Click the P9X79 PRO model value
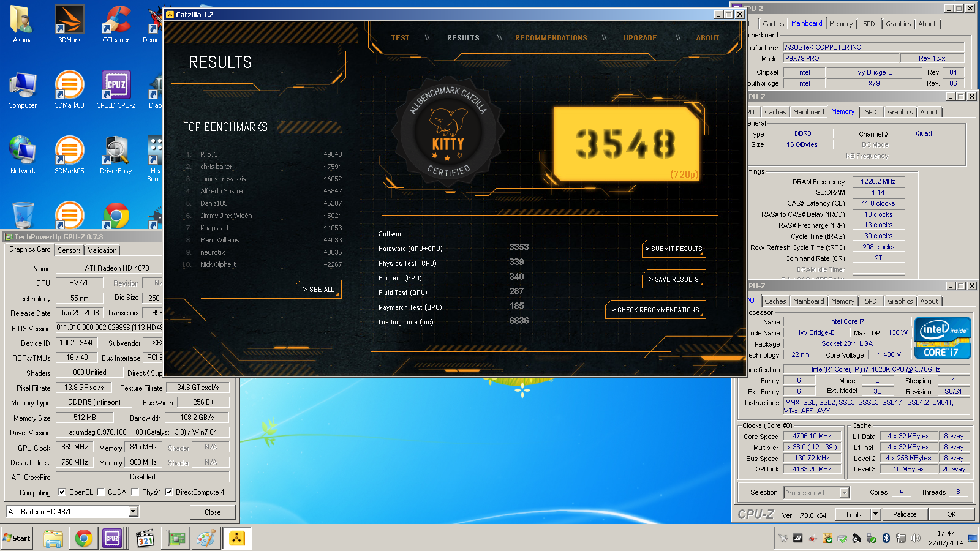This screenshot has height=551, width=980. point(841,58)
